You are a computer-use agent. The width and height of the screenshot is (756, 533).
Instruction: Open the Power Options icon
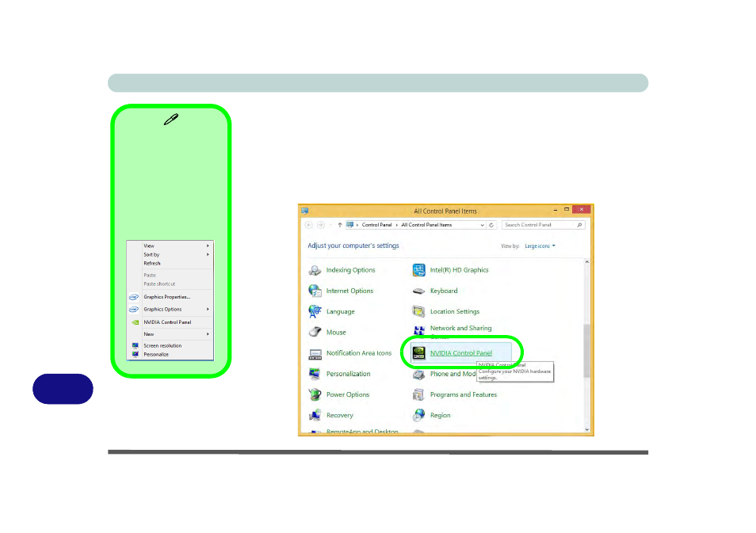point(315,394)
